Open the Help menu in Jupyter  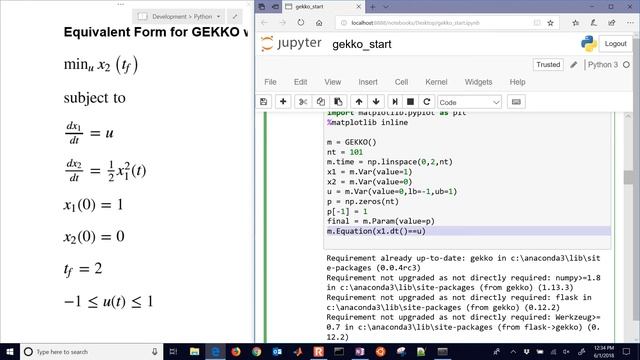[517, 82]
